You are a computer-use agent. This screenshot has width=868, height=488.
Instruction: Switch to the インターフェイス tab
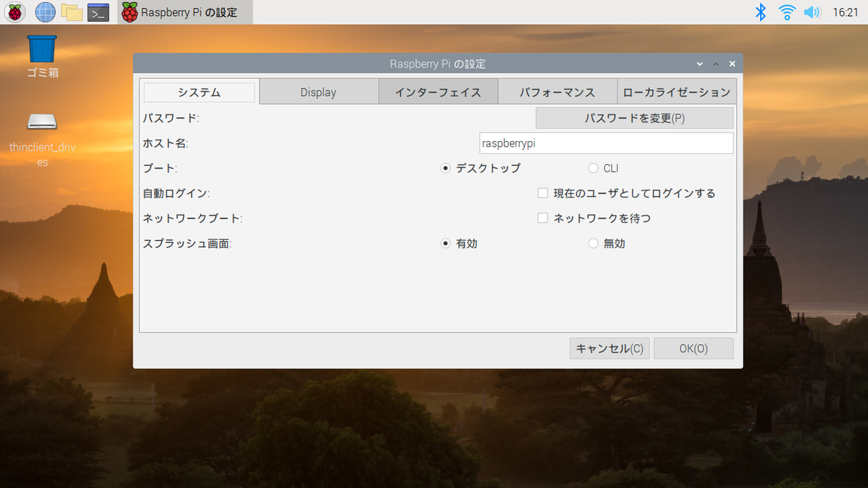pos(438,92)
